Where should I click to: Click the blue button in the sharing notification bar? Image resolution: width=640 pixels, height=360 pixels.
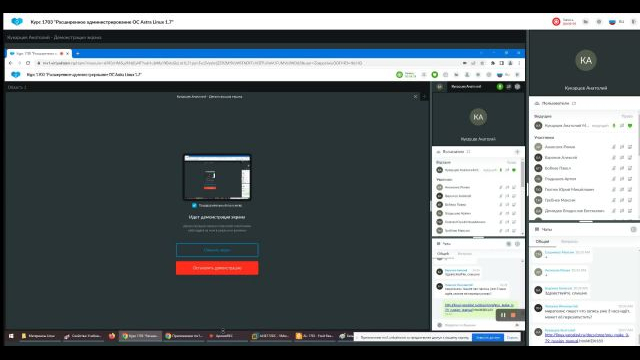(x=487, y=338)
